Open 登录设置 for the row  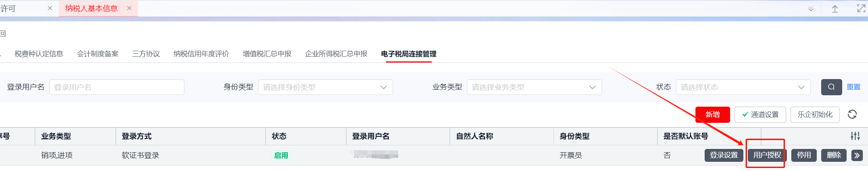pyautogui.click(x=724, y=155)
